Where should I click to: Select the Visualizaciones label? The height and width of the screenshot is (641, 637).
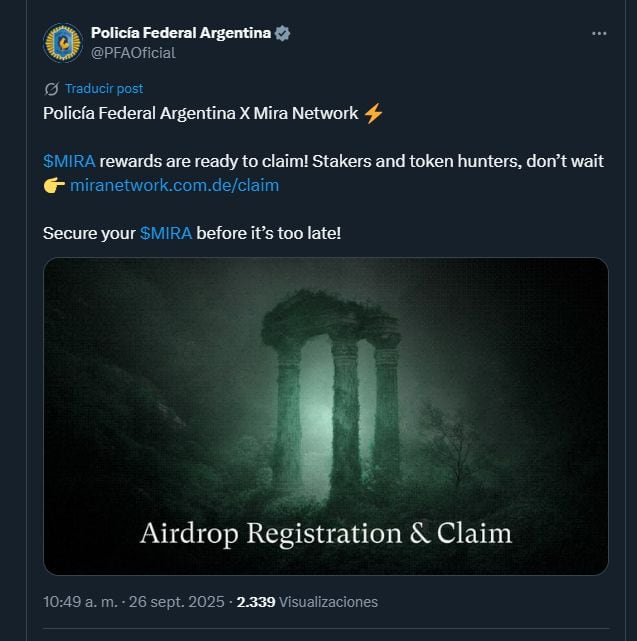(328, 602)
